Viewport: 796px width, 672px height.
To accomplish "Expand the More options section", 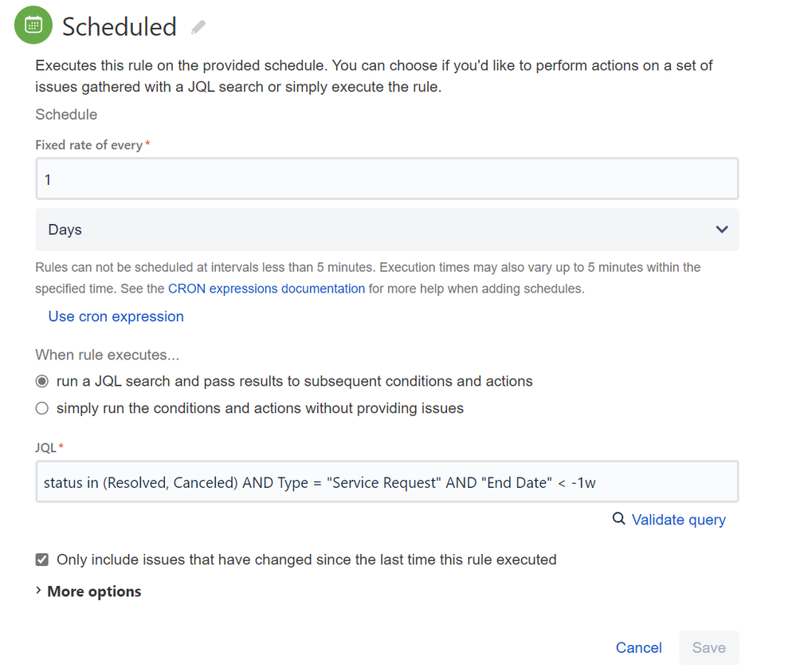I will pyautogui.click(x=94, y=591).
